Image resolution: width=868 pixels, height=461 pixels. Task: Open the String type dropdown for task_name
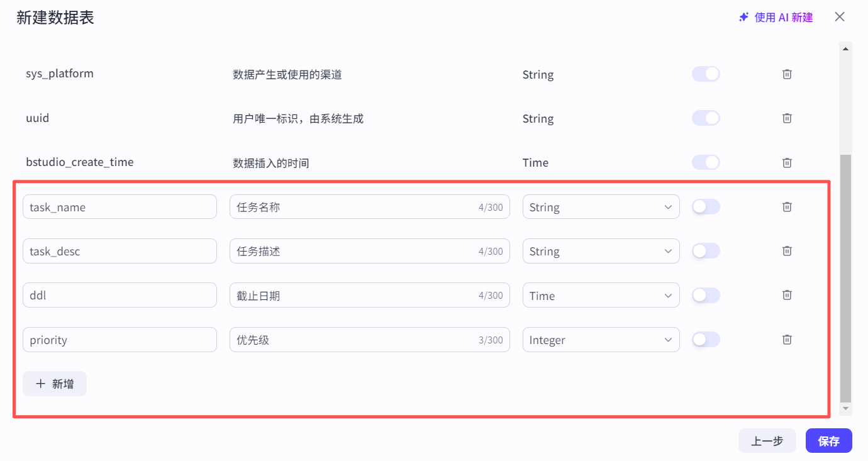pyautogui.click(x=600, y=206)
